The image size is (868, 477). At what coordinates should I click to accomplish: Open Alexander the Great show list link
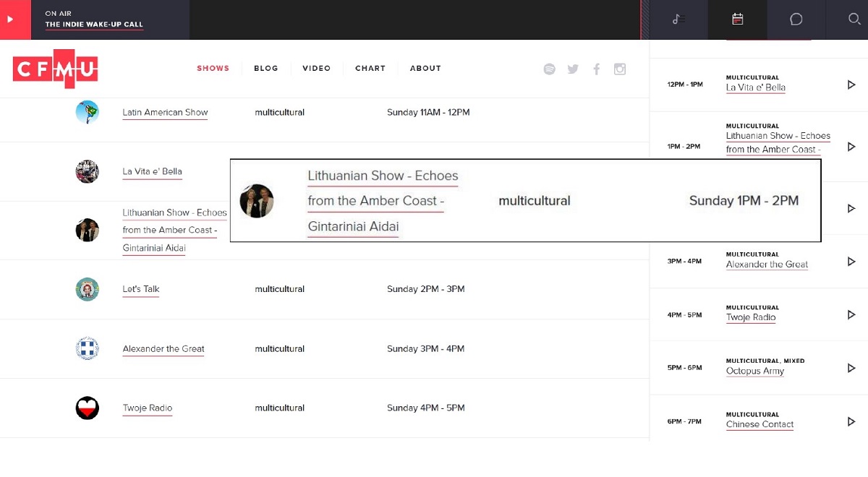point(163,349)
